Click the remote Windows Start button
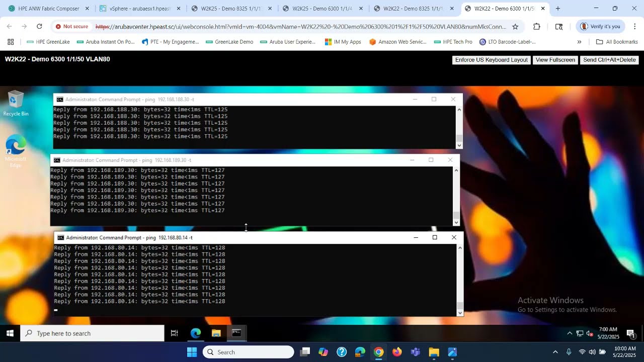The height and width of the screenshot is (362, 644). tap(10, 333)
